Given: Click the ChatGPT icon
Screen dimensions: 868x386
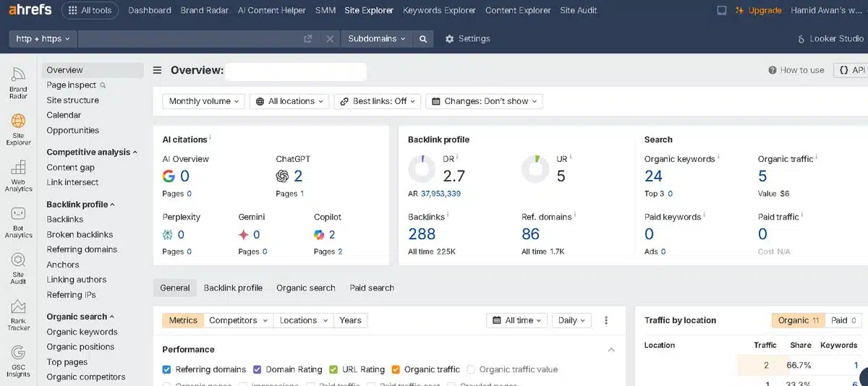Looking at the screenshot, I should click(282, 176).
